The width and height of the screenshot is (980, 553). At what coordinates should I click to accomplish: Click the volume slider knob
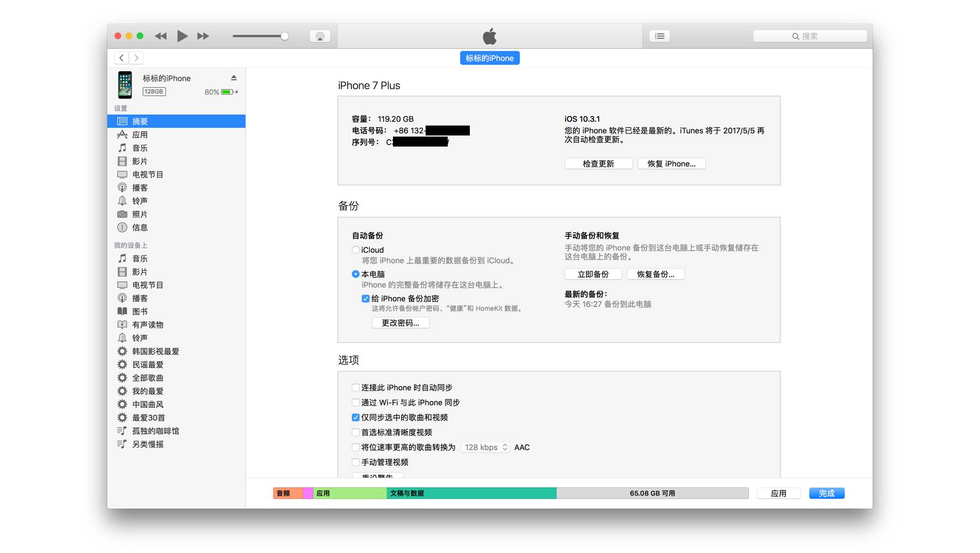pyautogui.click(x=285, y=36)
